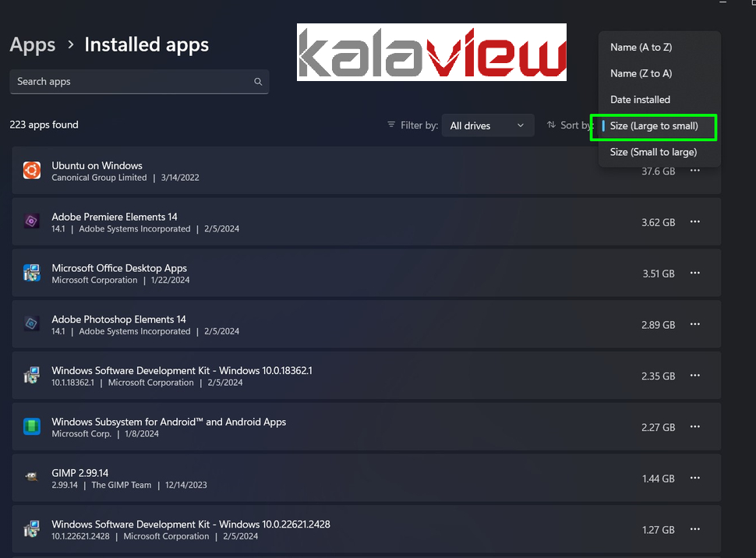This screenshot has height=558, width=756.
Task: Click the 2.35 GB size value
Action: click(x=658, y=376)
